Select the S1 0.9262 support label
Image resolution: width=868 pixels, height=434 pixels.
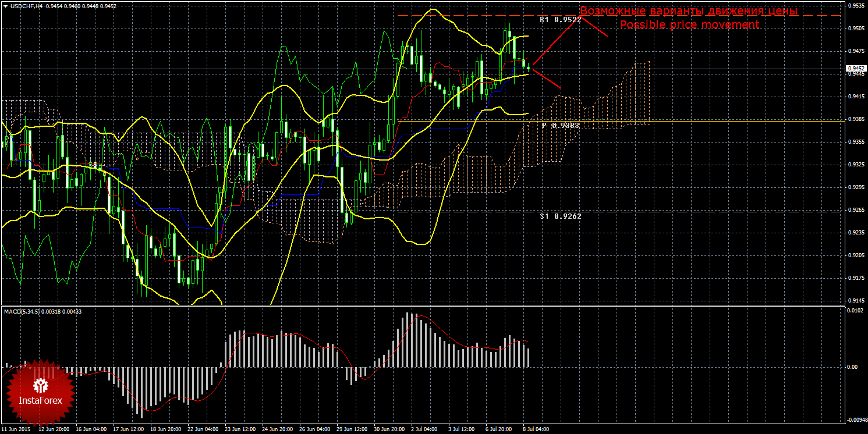[x=560, y=216]
